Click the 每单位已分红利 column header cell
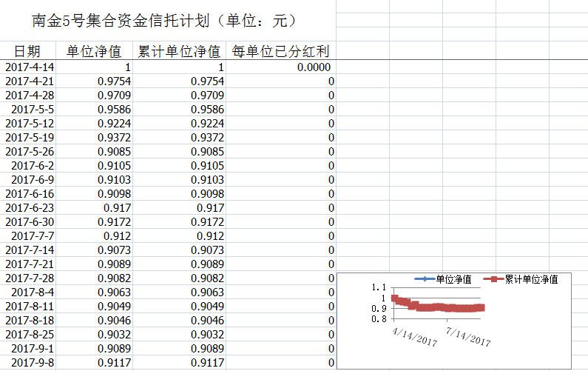The height and width of the screenshot is (371, 588). [280, 51]
